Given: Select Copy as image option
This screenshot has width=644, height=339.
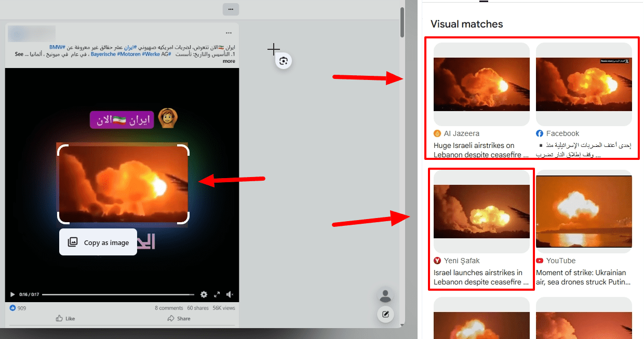Looking at the screenshot, I should [99, 242].
